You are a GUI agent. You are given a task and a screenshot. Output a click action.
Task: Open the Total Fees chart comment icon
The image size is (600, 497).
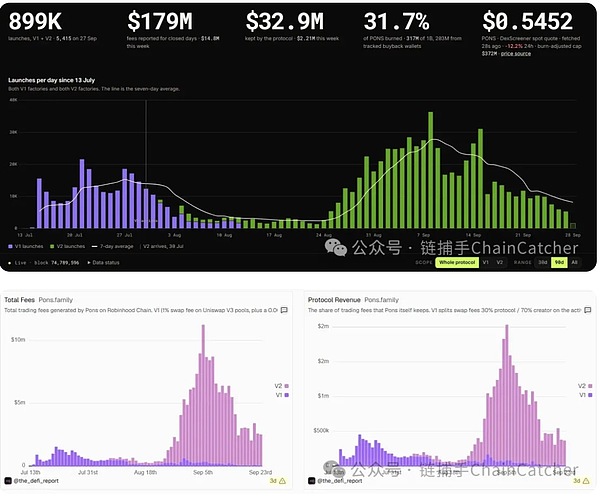[284, 310]
